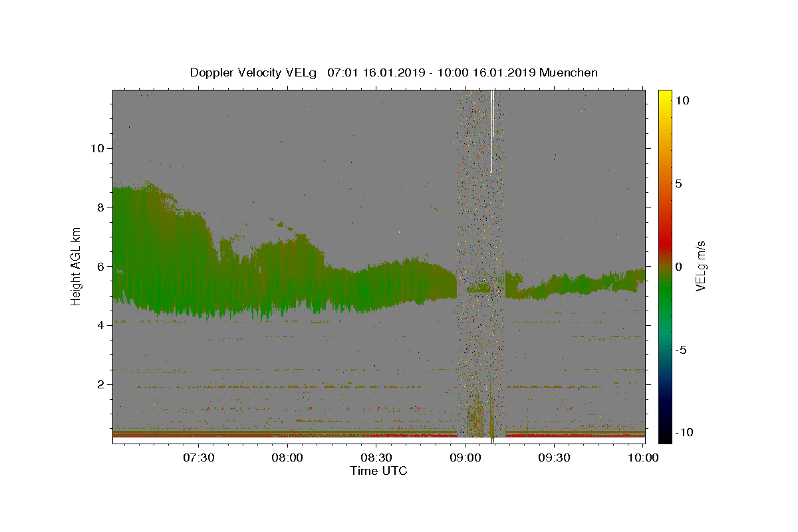
Task: Click the 08:00 time tick label
Action: 288,458
